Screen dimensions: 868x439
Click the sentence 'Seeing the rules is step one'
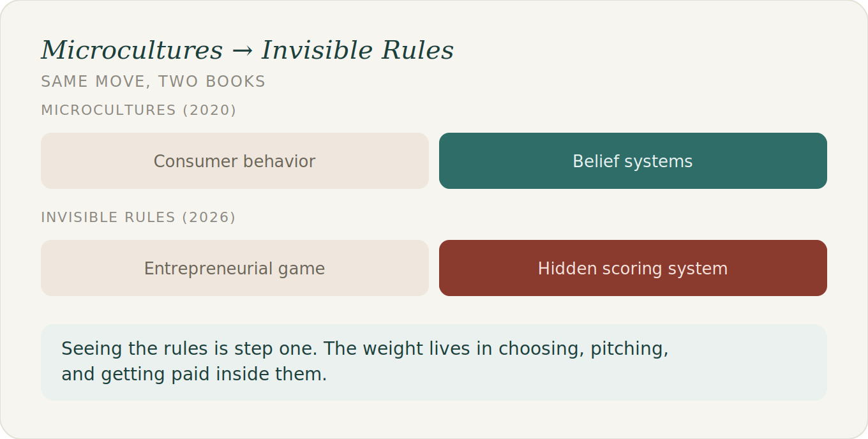pyautogui.click(x=190, y=349)
